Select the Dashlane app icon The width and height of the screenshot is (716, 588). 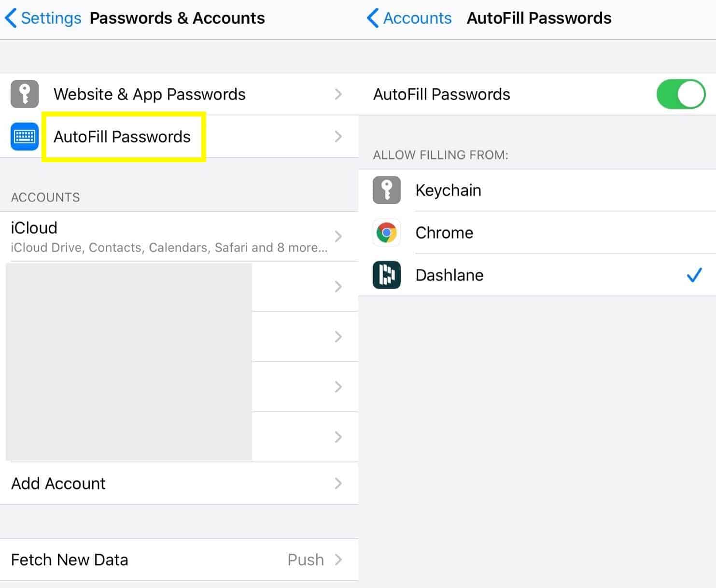coord(387,275)
